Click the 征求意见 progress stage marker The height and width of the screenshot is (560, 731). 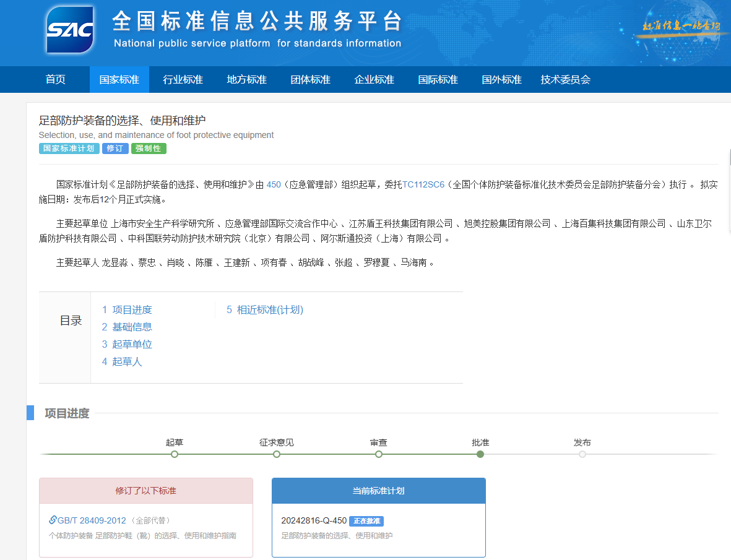(277, 454)
